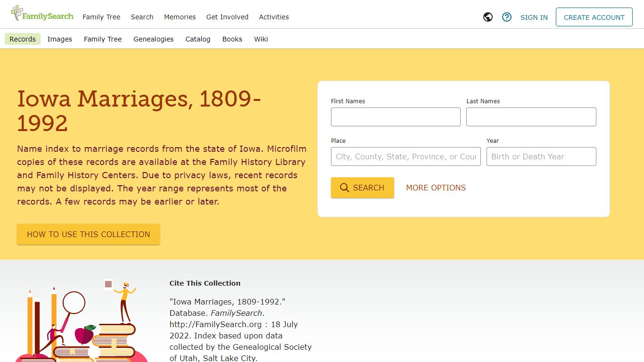Click the books and apple illustration
Image resolution: width=644 pixels, height=362 pixels.
[x=82, y=321]
